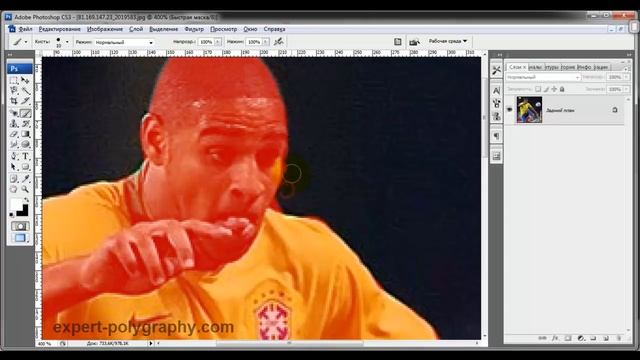Image resolution: width=640 pixels, height=360 pixels.
Task: Click the zoom percentage field in status bar
Action: coord(45,344)
